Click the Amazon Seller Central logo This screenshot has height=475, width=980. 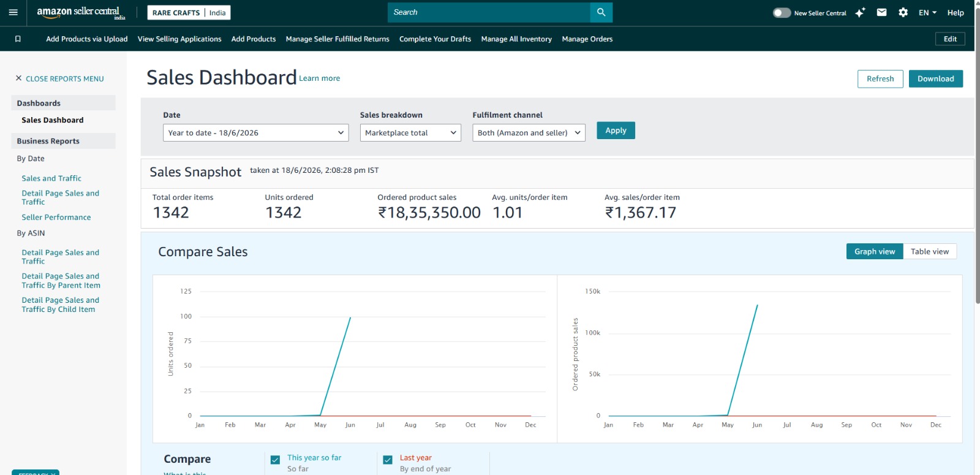pyautogui.click(x=81, y=13)
